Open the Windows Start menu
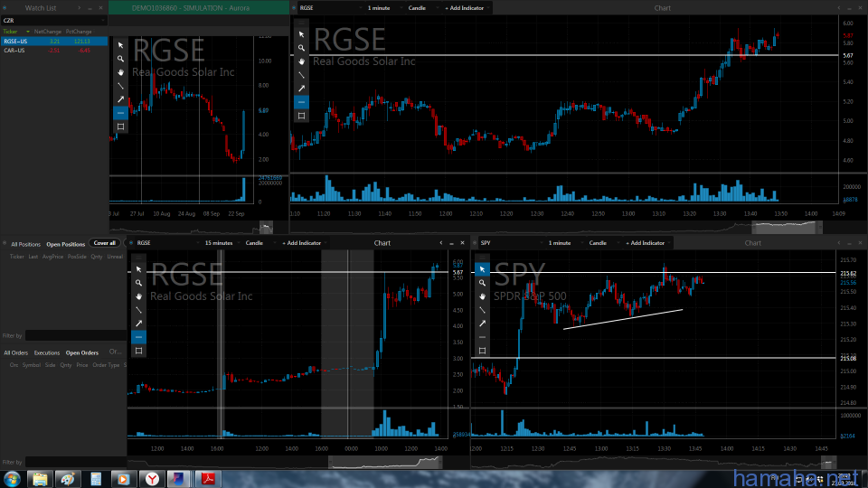The image size is (868, 488). pos(12,479)
